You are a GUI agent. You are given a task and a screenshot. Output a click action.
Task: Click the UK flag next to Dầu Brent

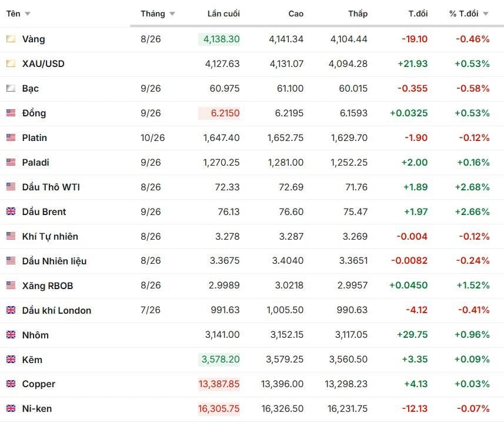pyautogui.click(x=11, y=211)
